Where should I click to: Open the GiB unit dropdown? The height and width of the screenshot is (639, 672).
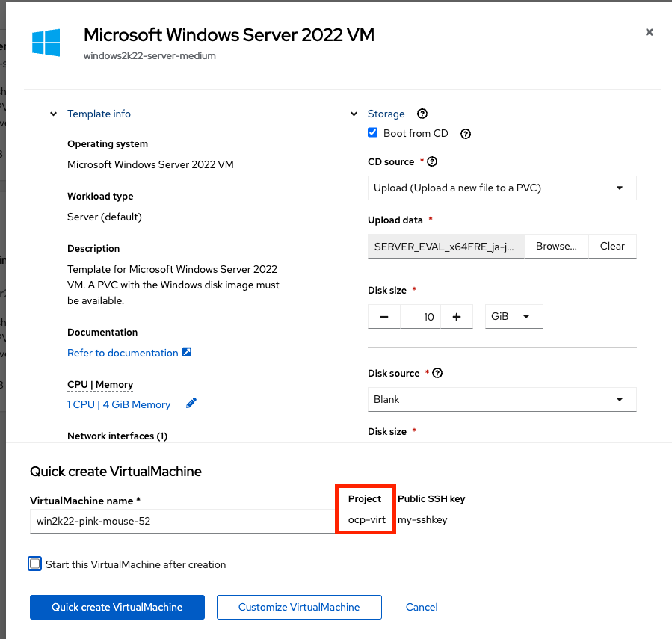(514, 316)
